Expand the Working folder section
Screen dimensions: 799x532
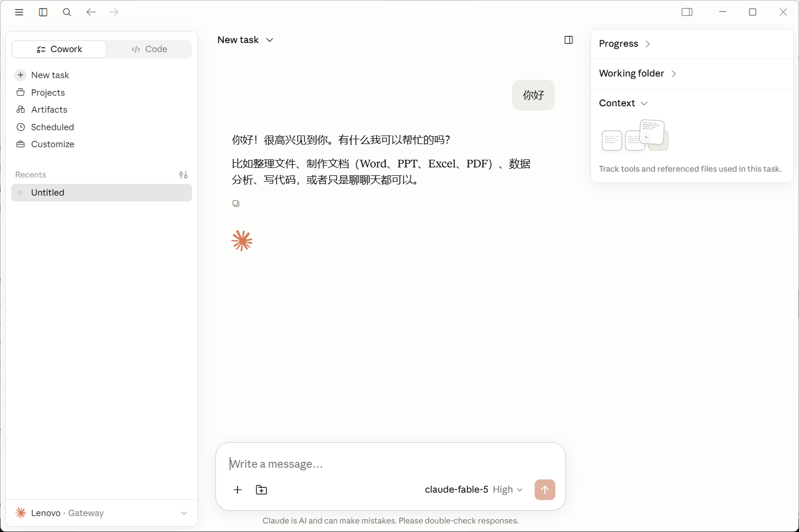(x=638, y=73)
